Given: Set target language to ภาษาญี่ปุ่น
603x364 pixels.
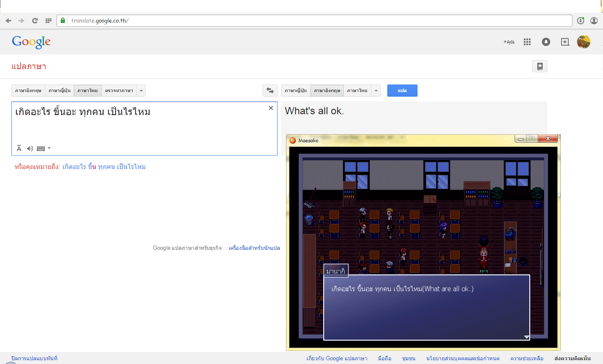Looking at the screenshot, I should coord(296,90).
